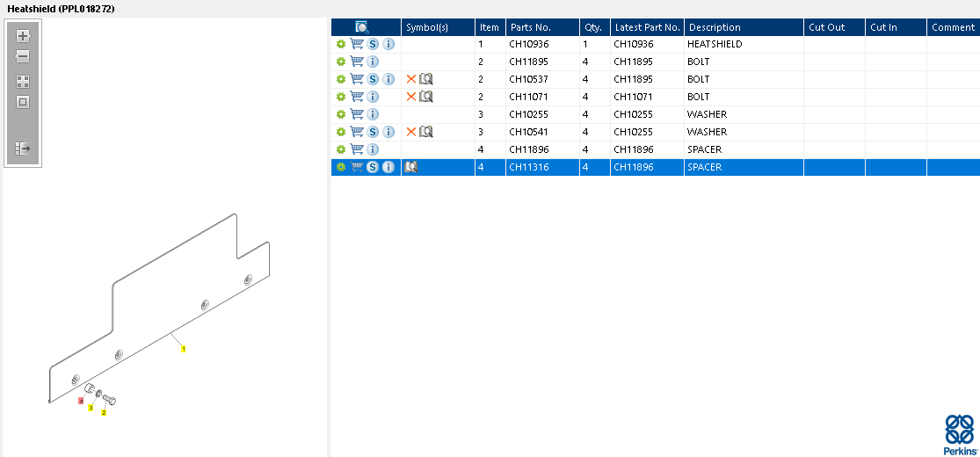Click the Perkins logo

click(960, 434)
